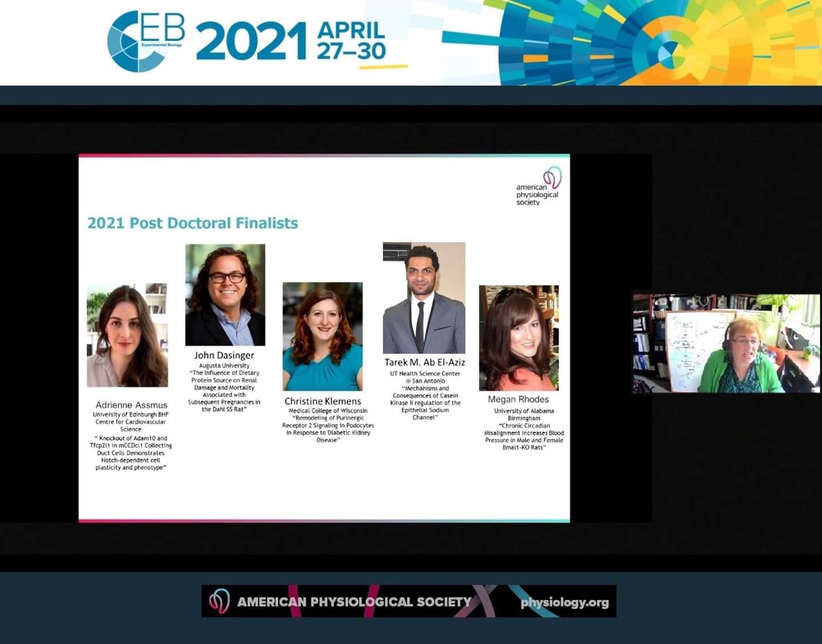Viewport: 822px width, 644px height.
Task: Click the APS emblem in the bottom banner
Action: [219, 601]
